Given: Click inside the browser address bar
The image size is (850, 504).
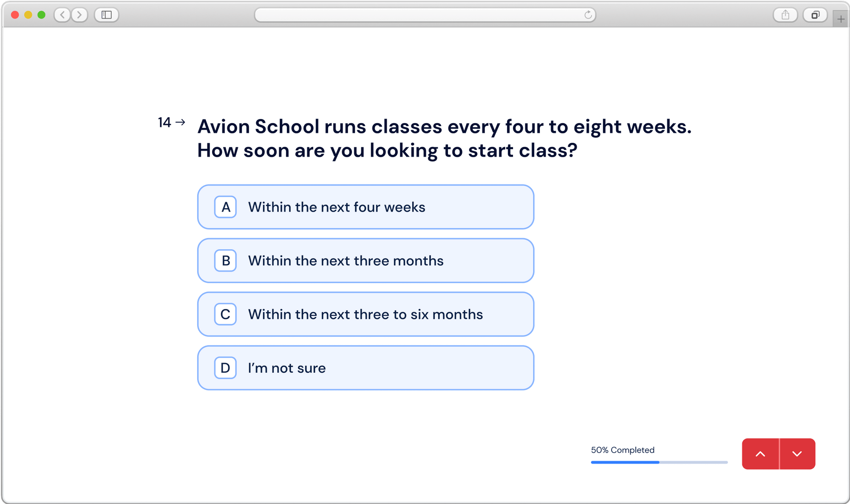Looking at the screenshot, I should click(x=425, y=15).
